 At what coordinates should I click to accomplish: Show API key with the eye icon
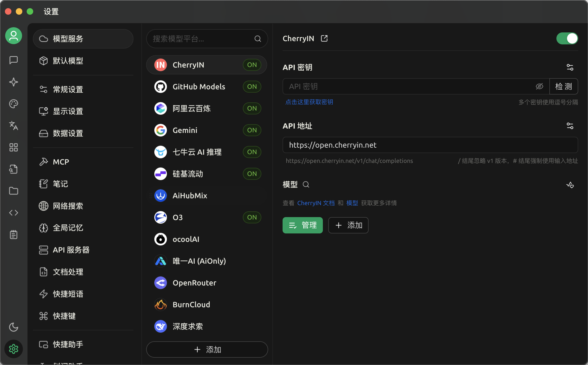[x=539, y=86]
